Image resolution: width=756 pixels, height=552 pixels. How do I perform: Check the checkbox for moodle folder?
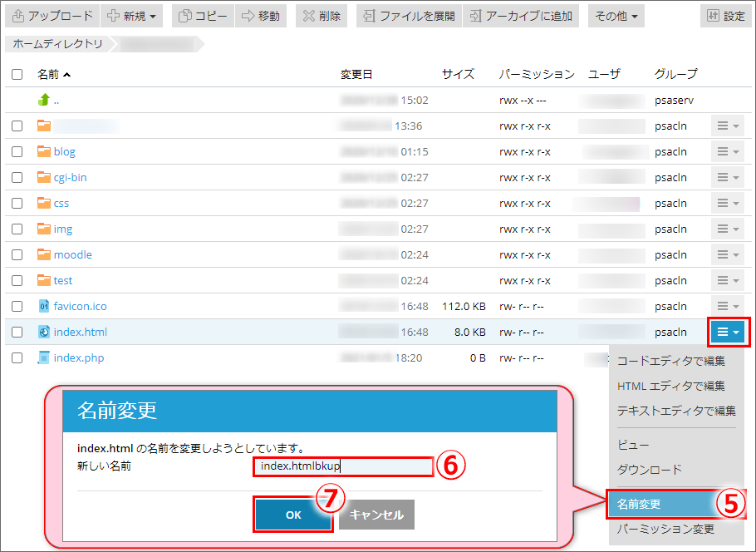17,254
